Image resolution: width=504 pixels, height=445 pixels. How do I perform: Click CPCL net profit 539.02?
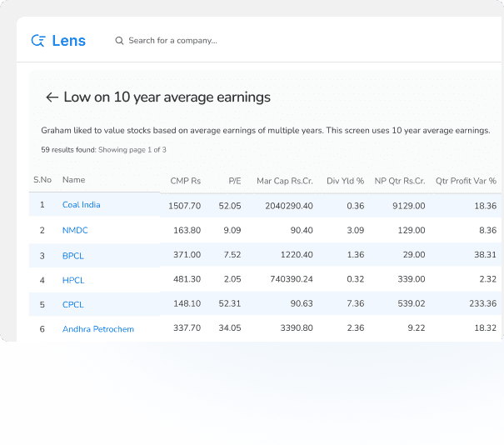412,303
